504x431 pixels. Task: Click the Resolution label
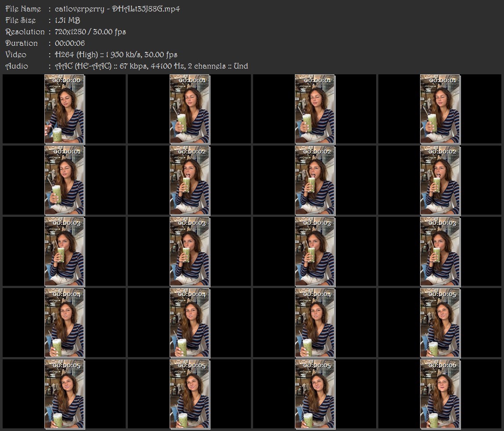(x=25, y=32)
